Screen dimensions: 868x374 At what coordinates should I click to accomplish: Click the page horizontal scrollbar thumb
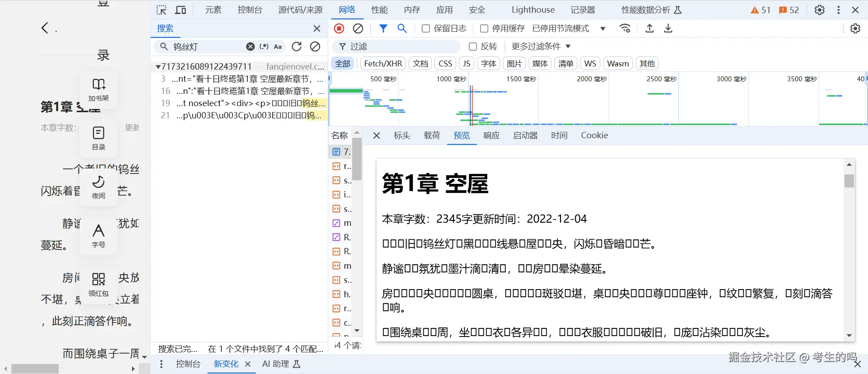click(x=35, y=369)
